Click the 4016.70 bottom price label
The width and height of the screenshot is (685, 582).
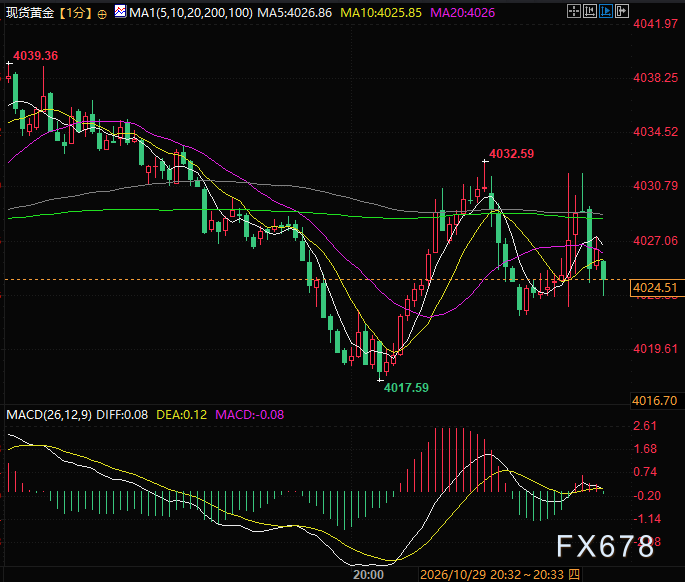[655, 401]
